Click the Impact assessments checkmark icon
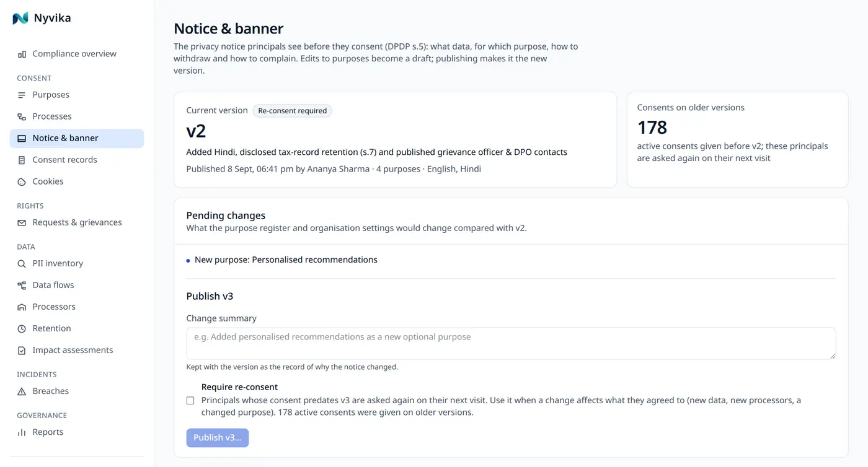The image size is (868, 467). click(x=22, y=350)
